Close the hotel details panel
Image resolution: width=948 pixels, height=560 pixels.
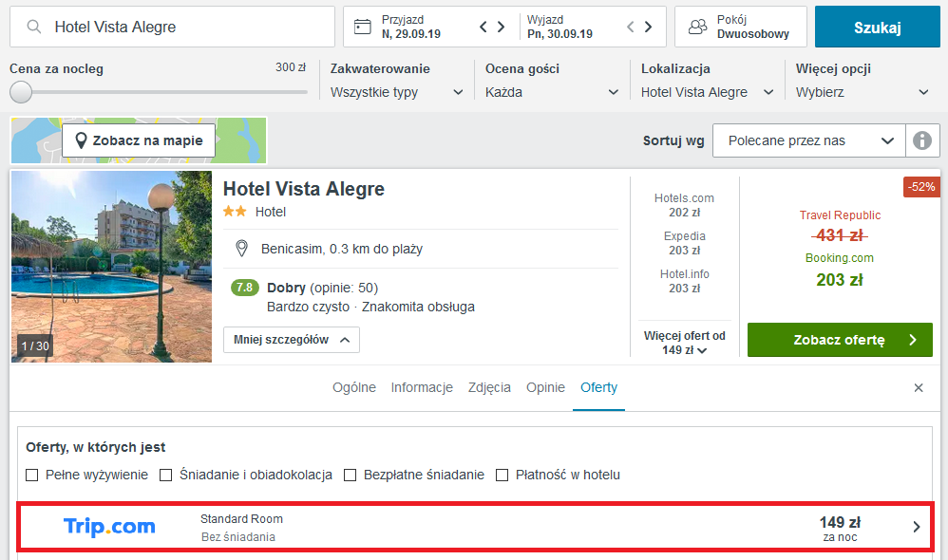(919, 388)
